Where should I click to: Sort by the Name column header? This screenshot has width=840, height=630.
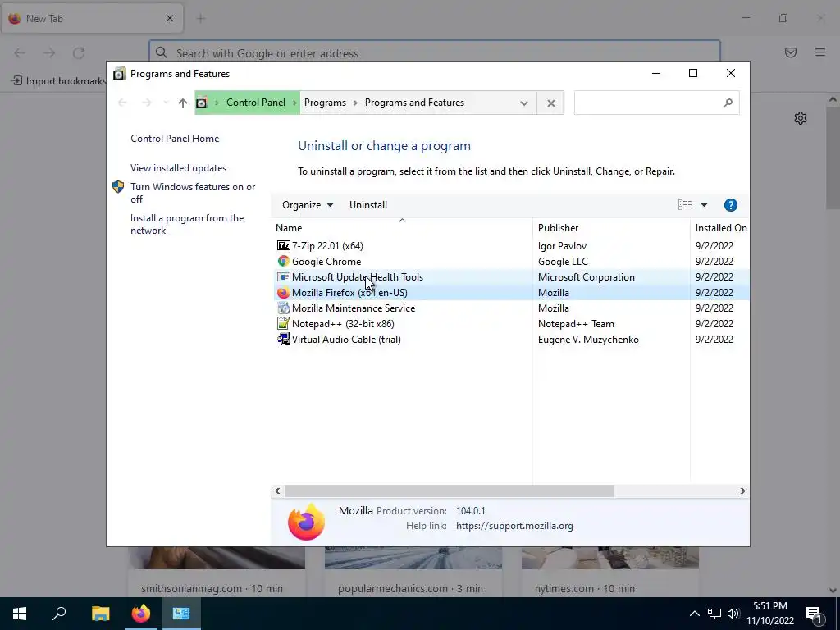coord(402,228)
